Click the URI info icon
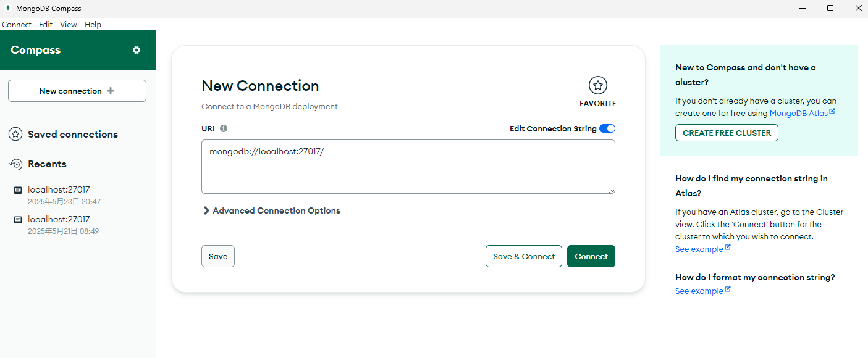This screenshot has width=868, height=358. coord(224,129)
